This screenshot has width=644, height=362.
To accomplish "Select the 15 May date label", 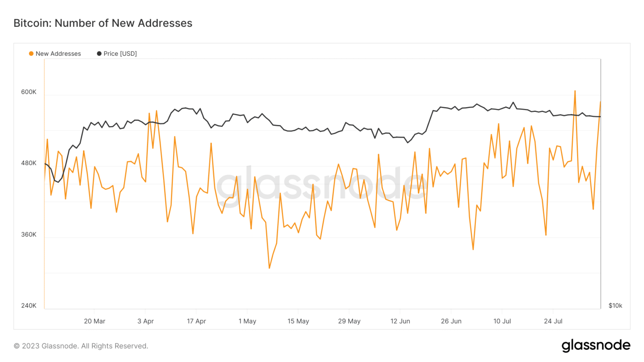I will [x=298, y=321].
